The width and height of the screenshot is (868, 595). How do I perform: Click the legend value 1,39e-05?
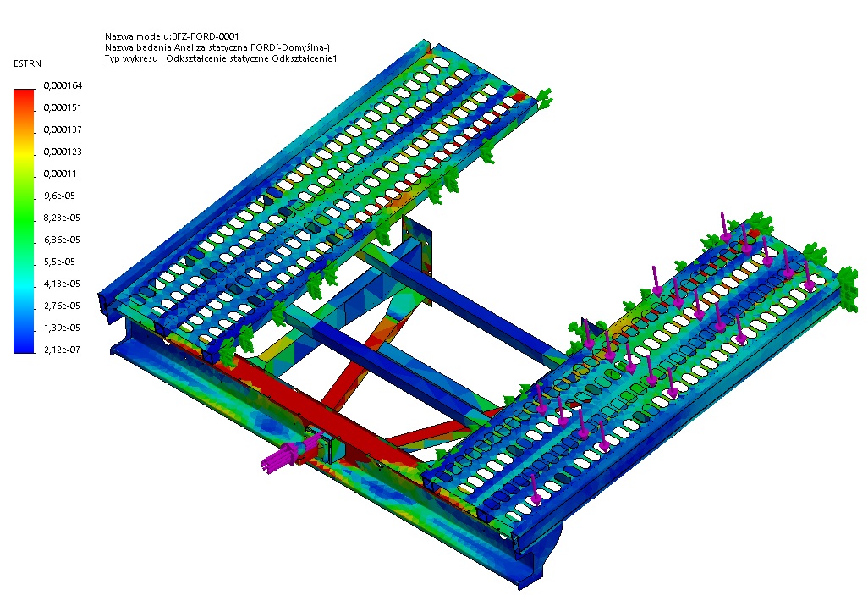[62, 328]
